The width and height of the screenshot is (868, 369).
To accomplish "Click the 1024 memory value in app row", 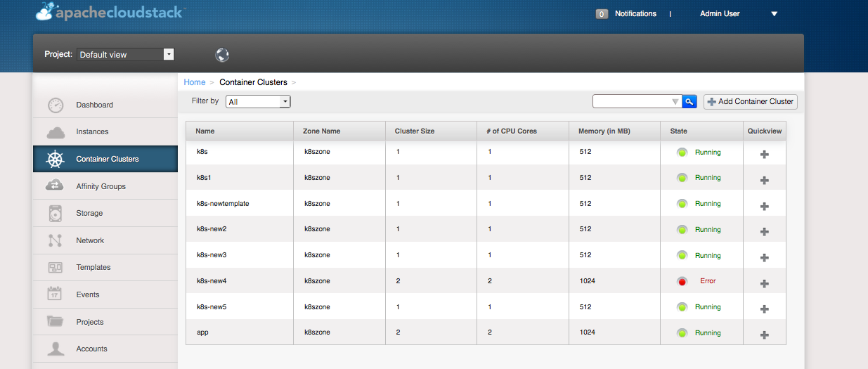I will point(588,332).
